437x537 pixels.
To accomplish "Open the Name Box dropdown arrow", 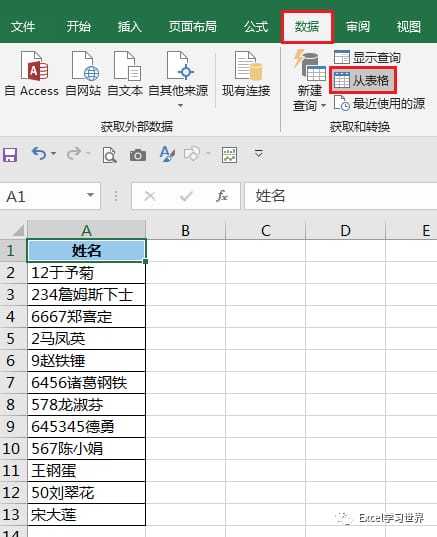I will coord(90,195).
